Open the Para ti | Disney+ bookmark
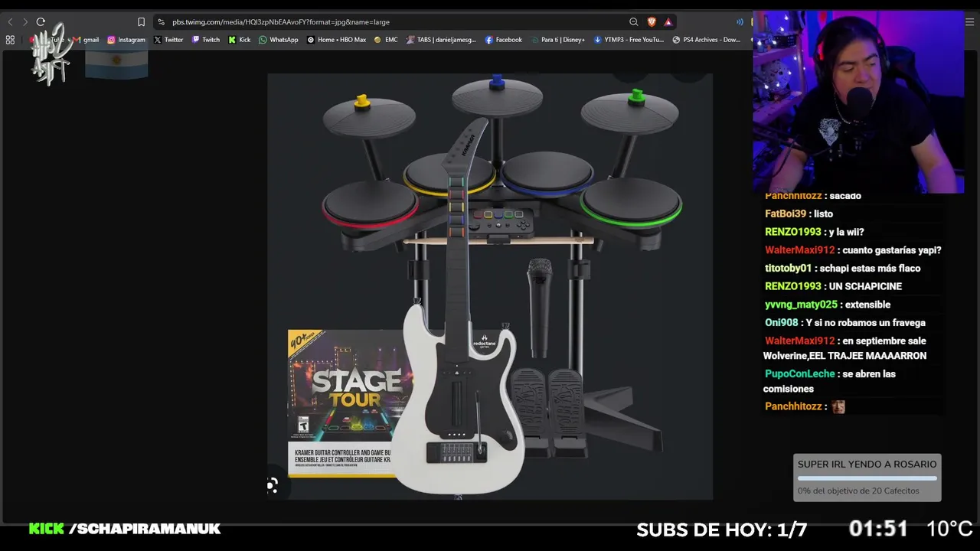 click(558, 40)
